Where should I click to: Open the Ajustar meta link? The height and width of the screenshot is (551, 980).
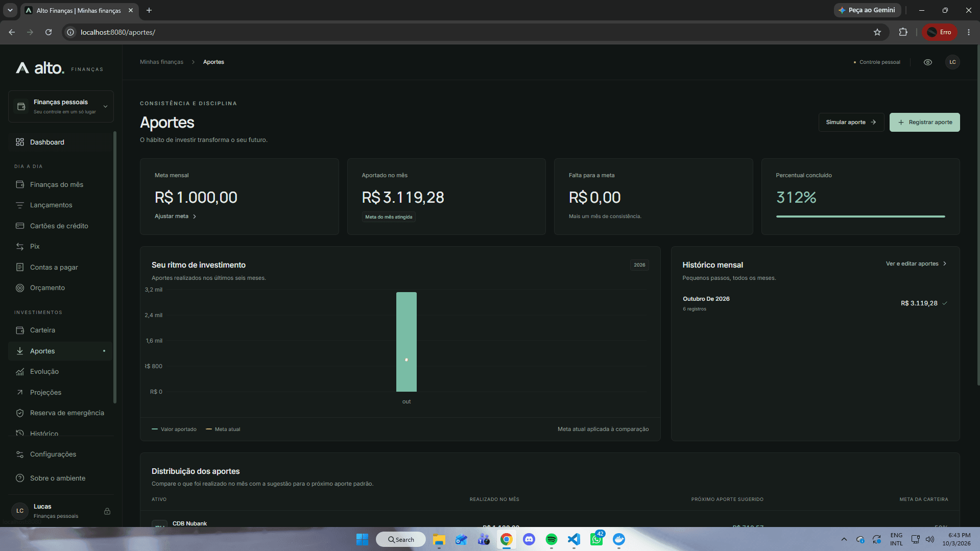pyautogui.click(x=176, y=217)
